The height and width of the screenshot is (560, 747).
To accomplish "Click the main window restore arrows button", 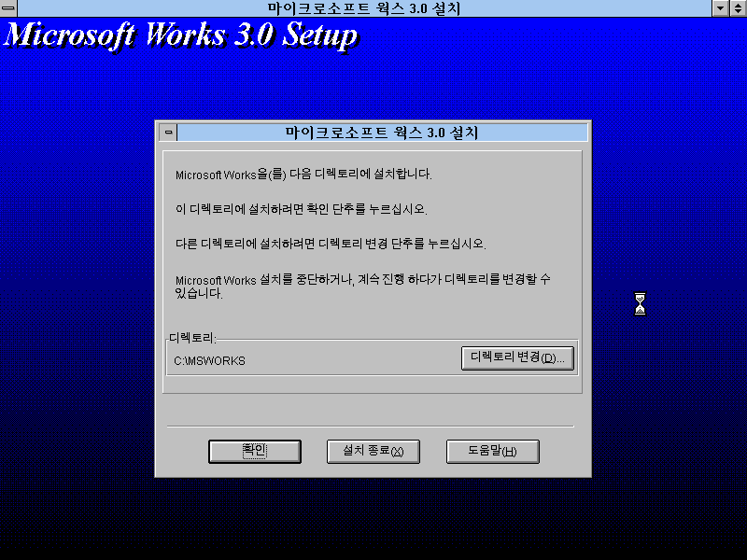I will coord(738,8).
